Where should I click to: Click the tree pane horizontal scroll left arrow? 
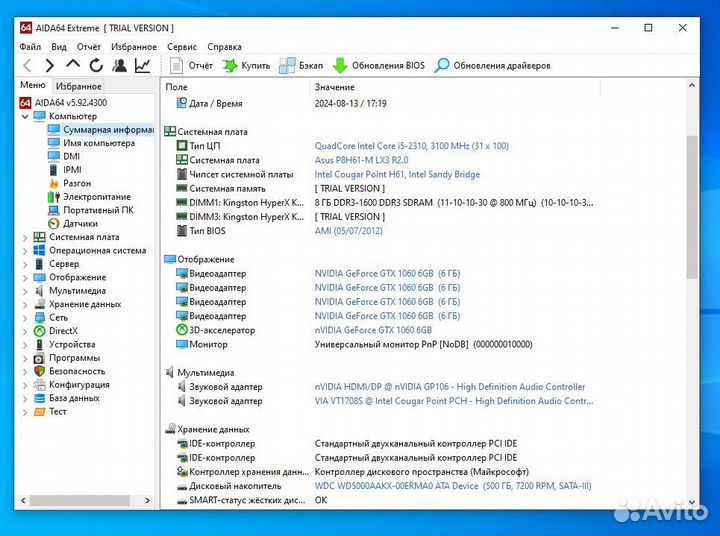click(23, 501)
